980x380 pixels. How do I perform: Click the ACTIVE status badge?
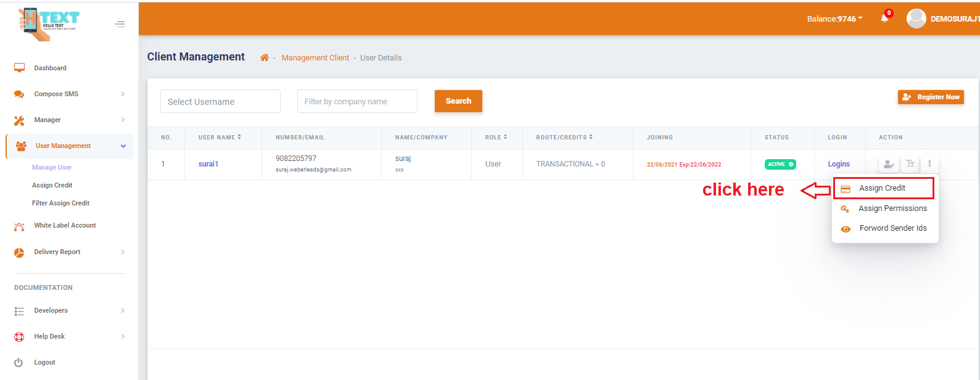[780, 164]
